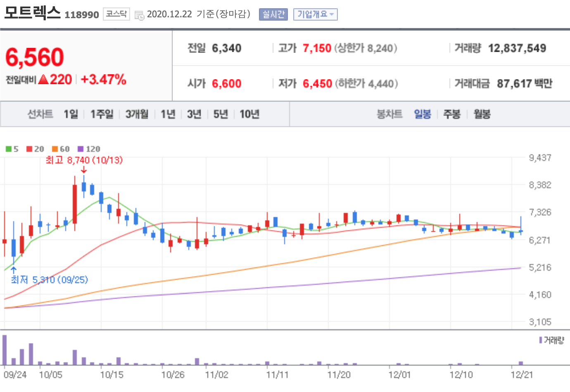Click the 하한가 4,440 text
Screen dimensions: 570x392
tap(366, 84)
